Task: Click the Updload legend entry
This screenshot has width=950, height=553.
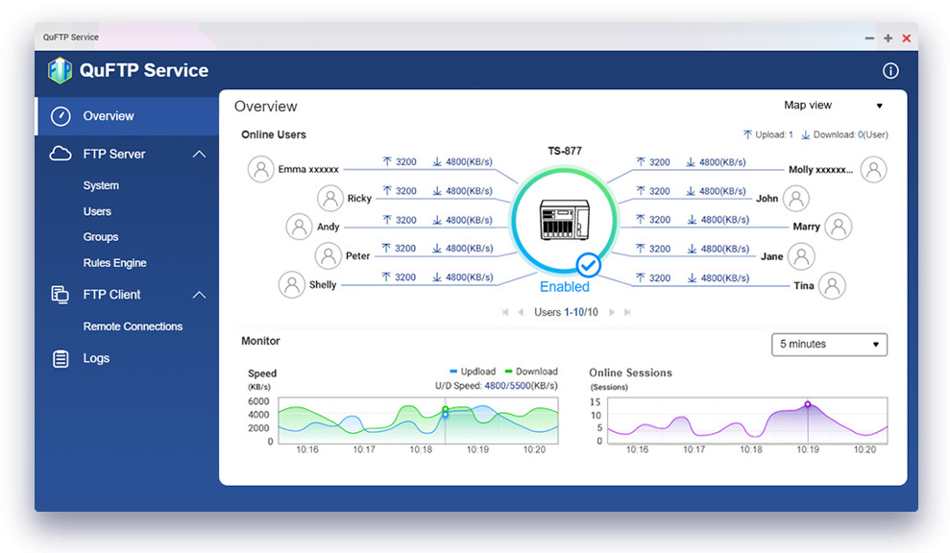Action: pyautogui.click(x=472, y=371)
